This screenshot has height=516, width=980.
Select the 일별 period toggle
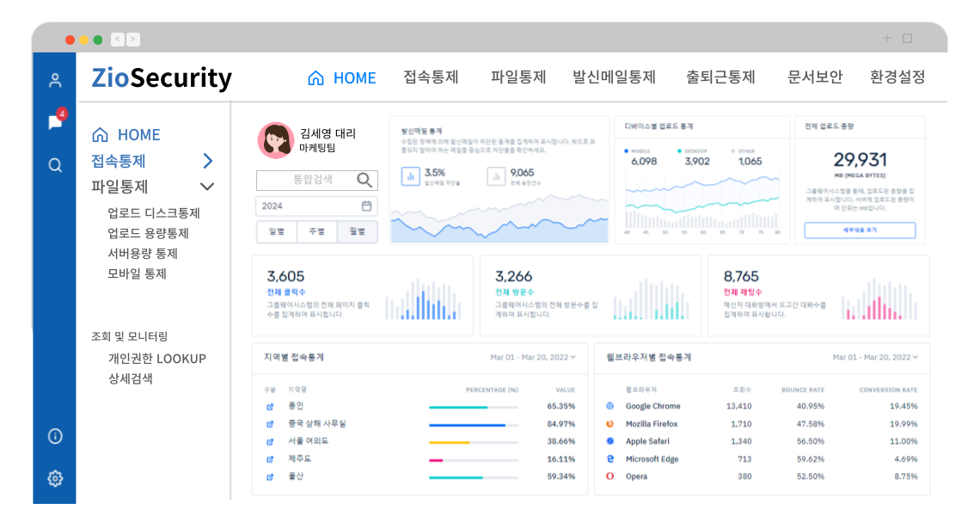276,231
